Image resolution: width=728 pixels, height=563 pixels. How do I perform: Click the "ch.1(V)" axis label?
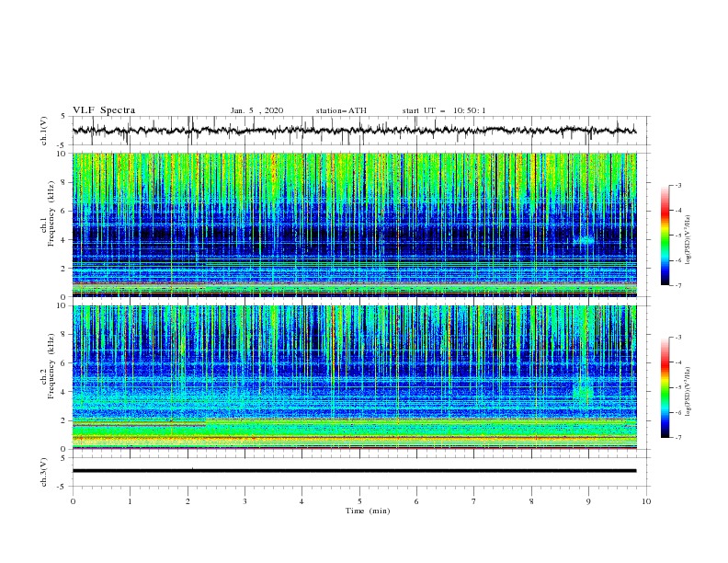(x=44, y=131)
